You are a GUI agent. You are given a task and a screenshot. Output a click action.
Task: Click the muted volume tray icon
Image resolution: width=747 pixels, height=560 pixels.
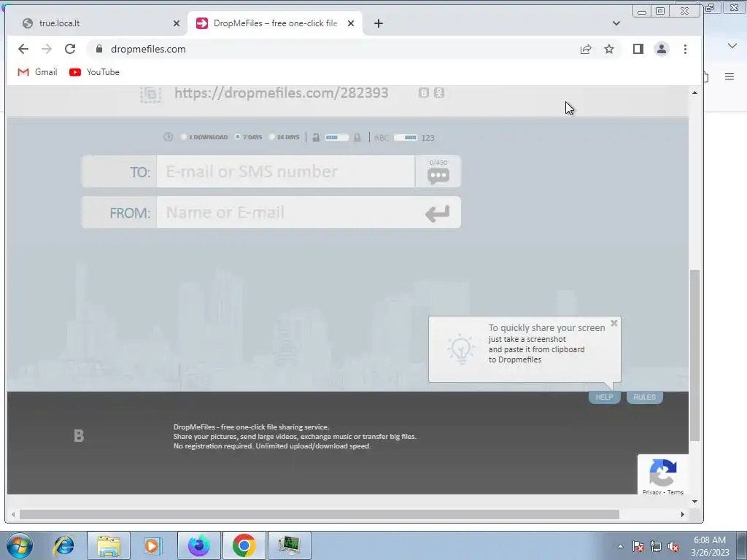[x=673, y=546]
